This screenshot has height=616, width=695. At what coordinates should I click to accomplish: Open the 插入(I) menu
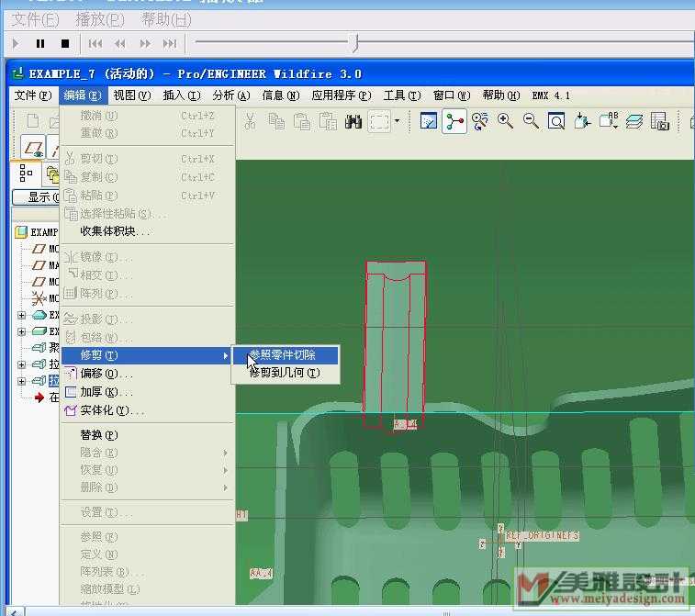tap(182, 95)
